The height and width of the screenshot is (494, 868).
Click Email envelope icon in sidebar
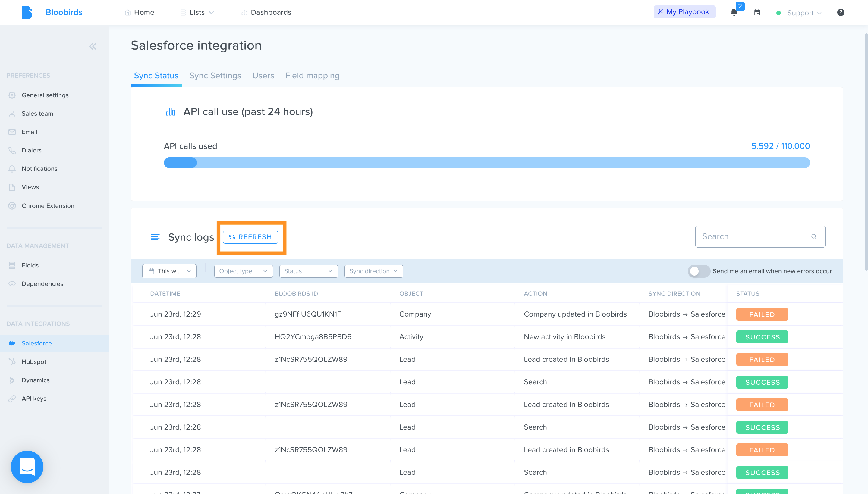coord(12,132)
